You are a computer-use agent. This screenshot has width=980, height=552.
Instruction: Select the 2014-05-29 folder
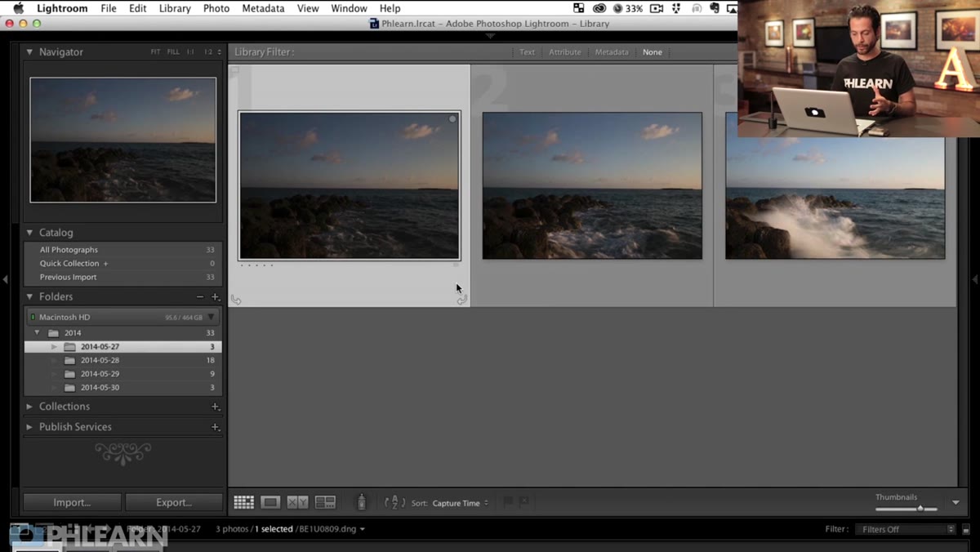(122, 374)
